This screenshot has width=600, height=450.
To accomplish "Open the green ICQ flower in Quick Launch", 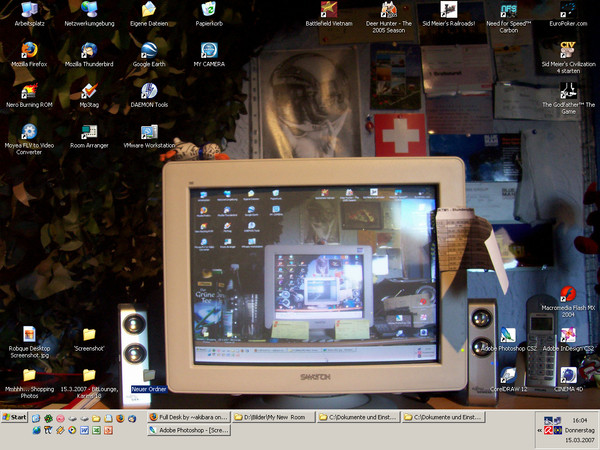I will coord(48,419).
